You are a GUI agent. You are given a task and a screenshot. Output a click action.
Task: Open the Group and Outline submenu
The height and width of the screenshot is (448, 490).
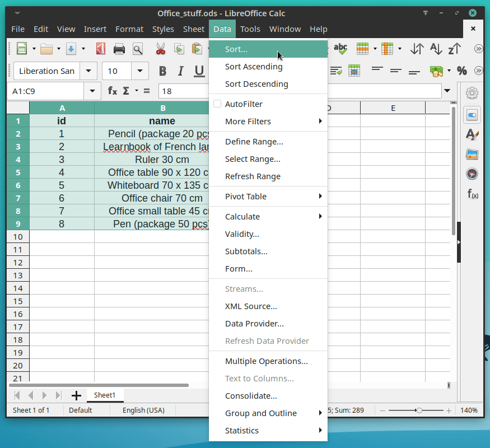click(x=268, y=413)
